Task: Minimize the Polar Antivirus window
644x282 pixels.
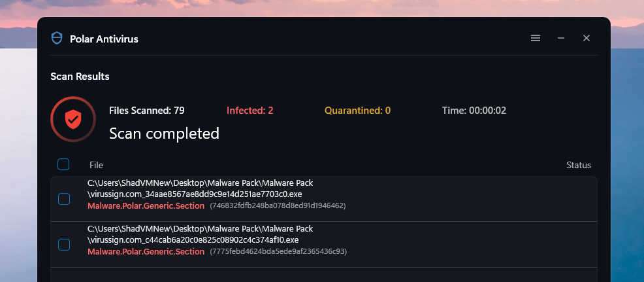Action: click(561, 38)
